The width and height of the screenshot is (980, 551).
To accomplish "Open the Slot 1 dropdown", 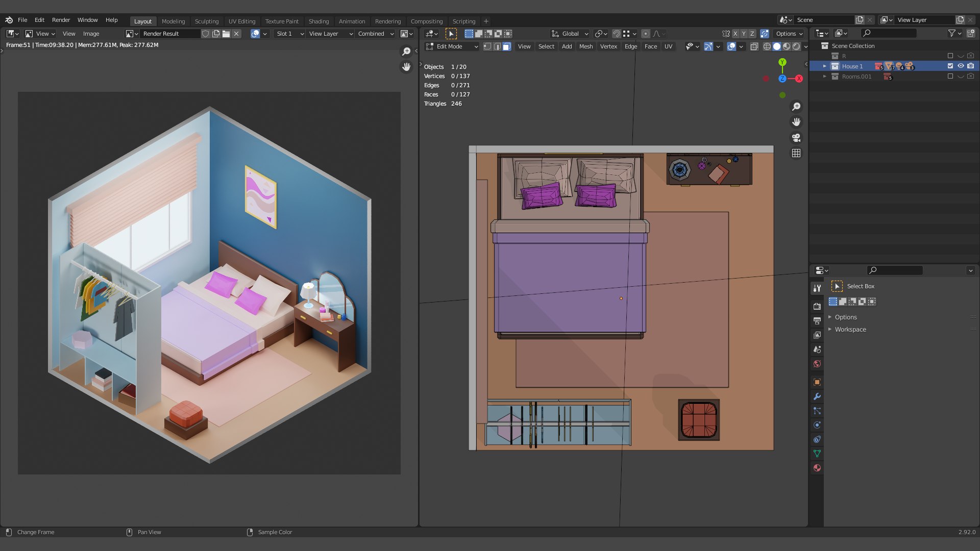I will [x=289, y=34].
